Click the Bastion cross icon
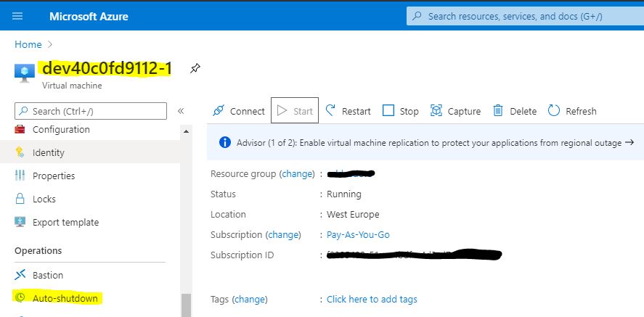The width and height of the screenshot is (644, 317). point(20,275)
